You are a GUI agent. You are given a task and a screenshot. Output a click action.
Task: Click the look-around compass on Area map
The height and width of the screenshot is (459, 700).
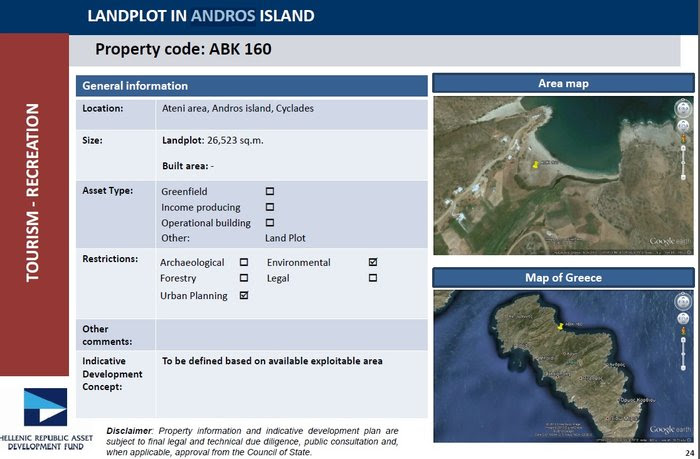point(684,107)
